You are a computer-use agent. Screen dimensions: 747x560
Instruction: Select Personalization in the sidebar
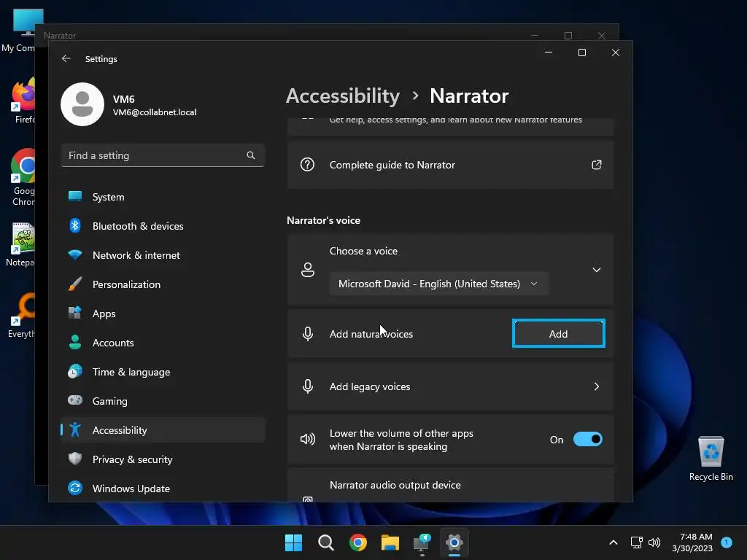(163, 284)
